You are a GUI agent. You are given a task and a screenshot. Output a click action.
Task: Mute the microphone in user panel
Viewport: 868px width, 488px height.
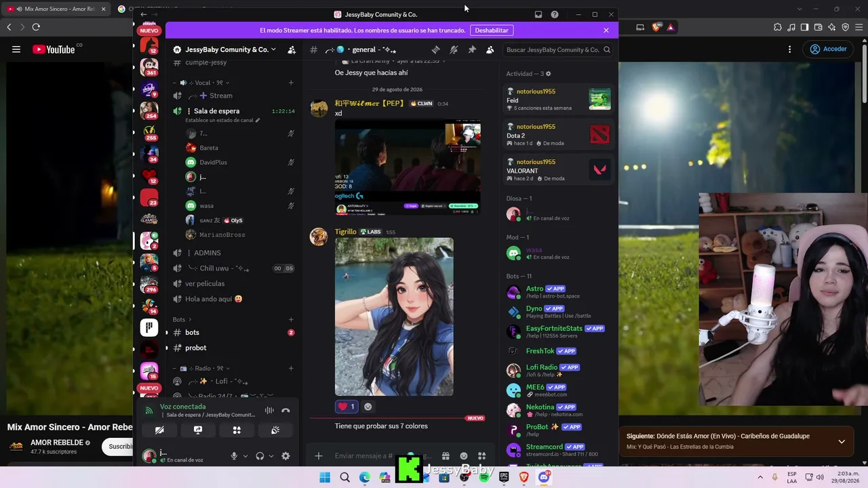coord(234,456)
